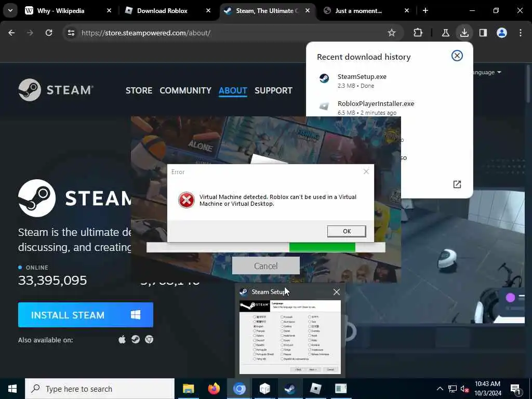
Task: Click the ONLINE count 33,395,095
Action: click(52, 280)
